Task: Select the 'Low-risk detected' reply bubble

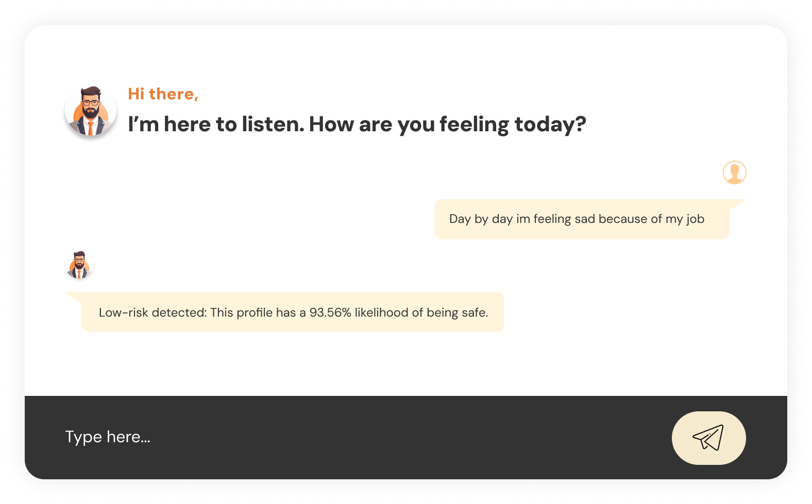Action: coord(292,312)
